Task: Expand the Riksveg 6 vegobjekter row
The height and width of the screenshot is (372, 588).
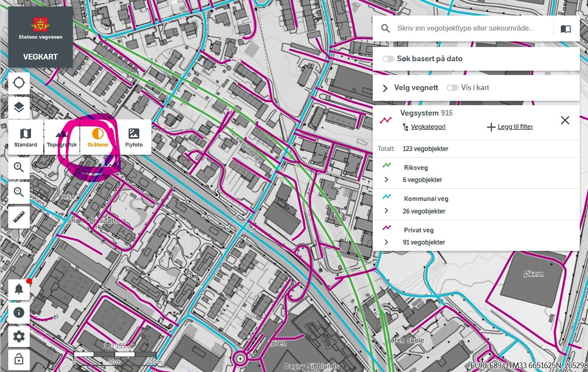Action: coord(386,180)
